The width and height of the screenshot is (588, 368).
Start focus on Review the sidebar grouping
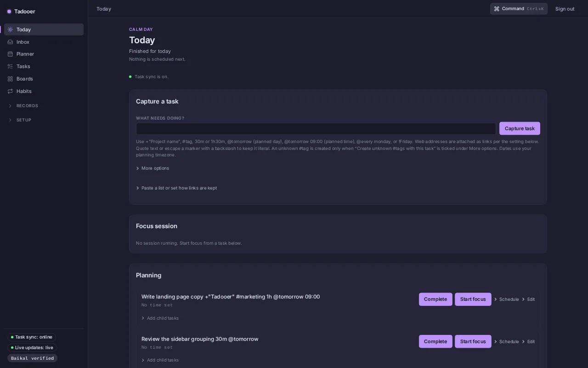coord(473,341)
